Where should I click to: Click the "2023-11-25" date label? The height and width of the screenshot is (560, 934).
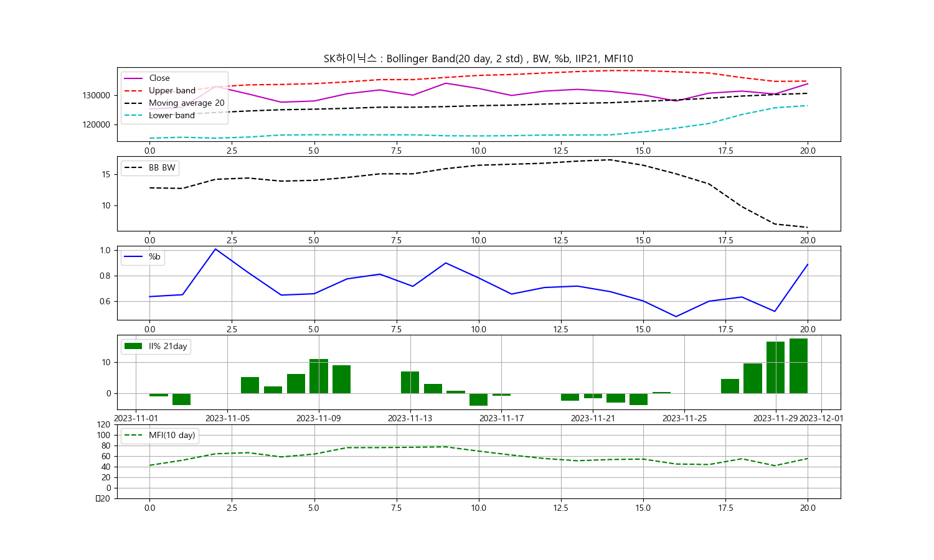pyautogui.click(x=684, y=419)
